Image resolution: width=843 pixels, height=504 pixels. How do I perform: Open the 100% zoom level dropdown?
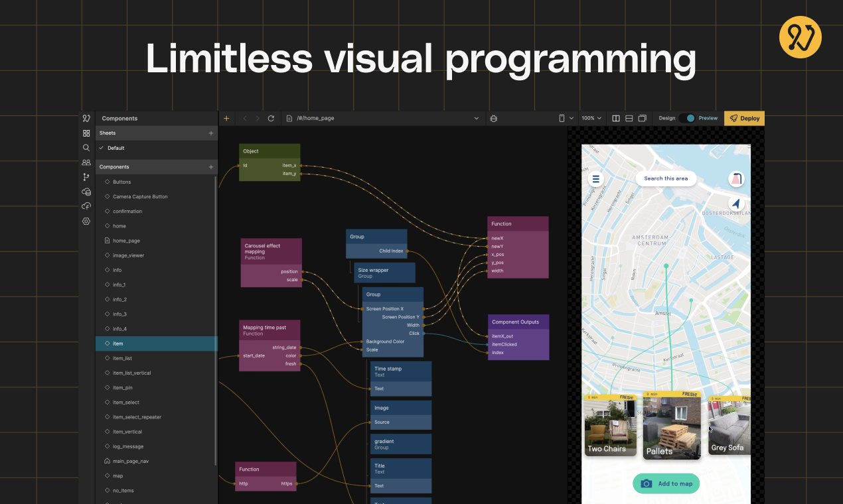click(591, 118)
